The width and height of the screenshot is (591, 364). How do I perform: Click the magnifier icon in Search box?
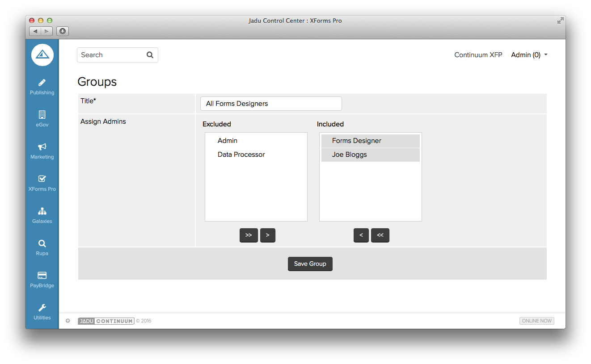point(150,55)
